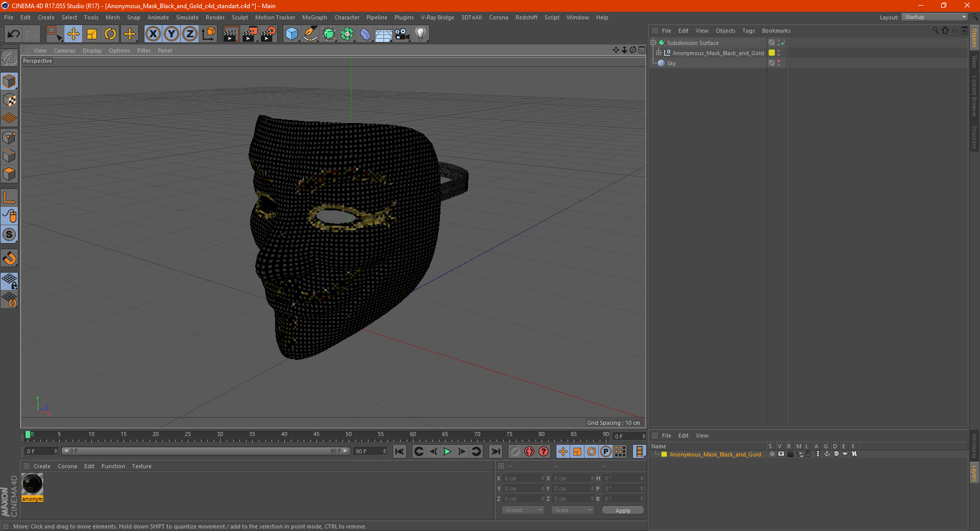Select the Sky object in Object Manager
Screen dimensions: 980x531
tap(671, 63)
